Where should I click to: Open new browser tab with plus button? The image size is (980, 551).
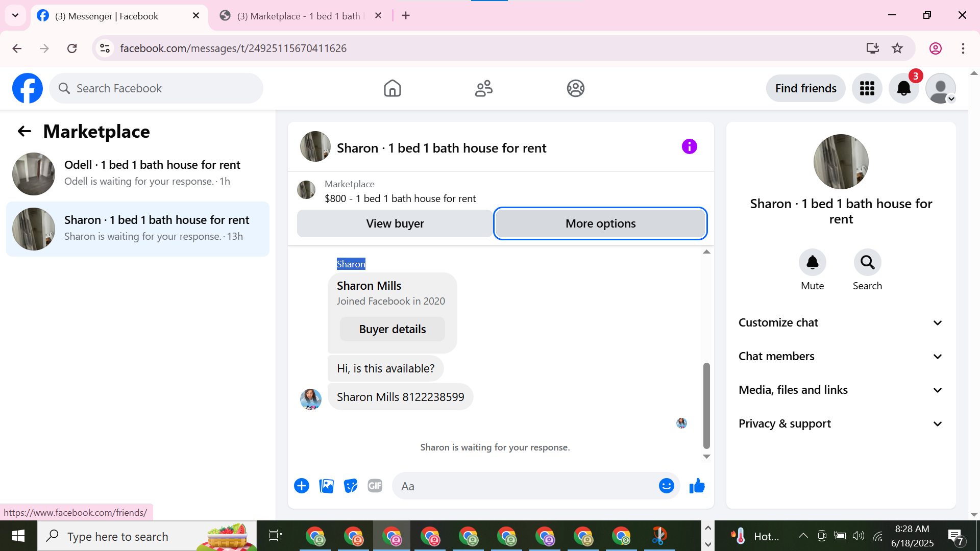tap(406, 15)
